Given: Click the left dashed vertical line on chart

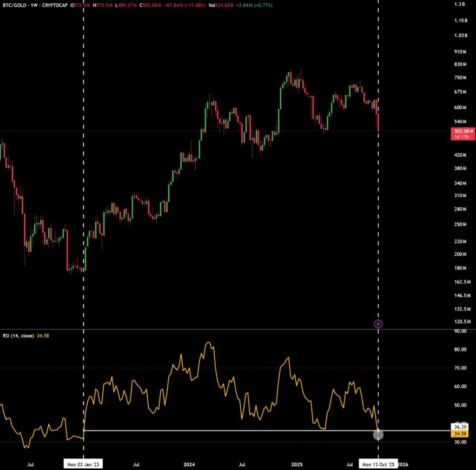Looking at the screenshot, I should coord(83,186).
